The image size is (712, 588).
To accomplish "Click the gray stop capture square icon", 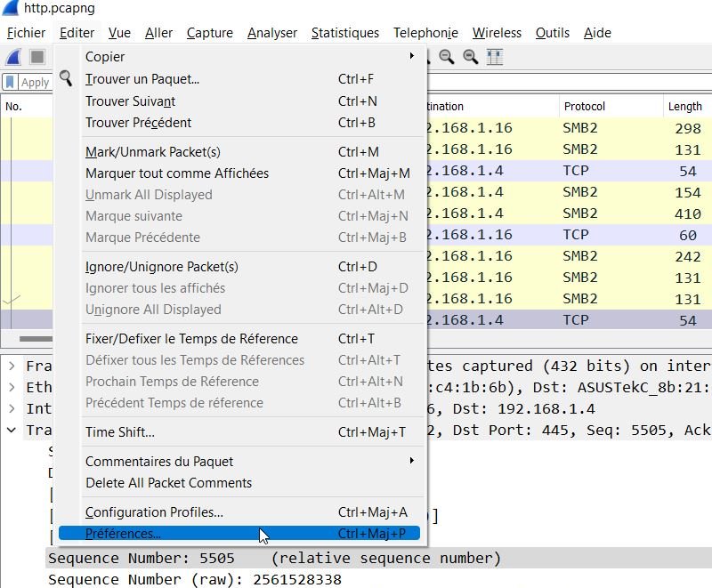I will tap(37, 57).
